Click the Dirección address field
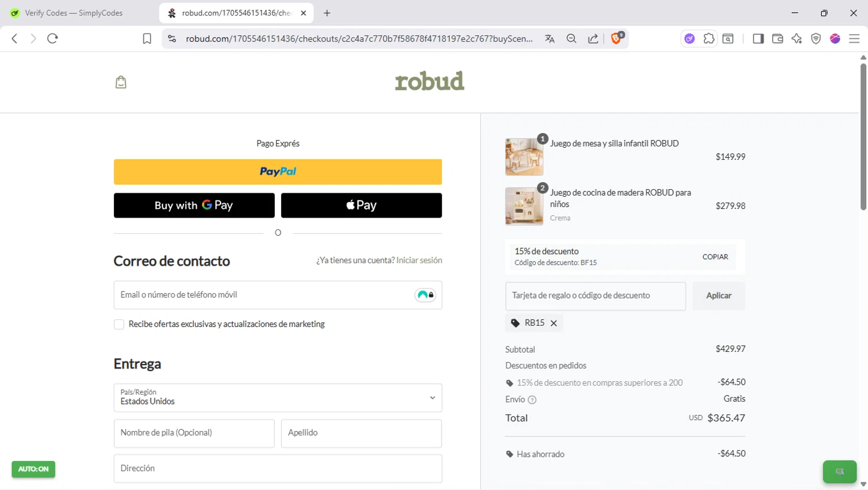The width and height of the screenshot is (868, 490). [x=278, y=469]
